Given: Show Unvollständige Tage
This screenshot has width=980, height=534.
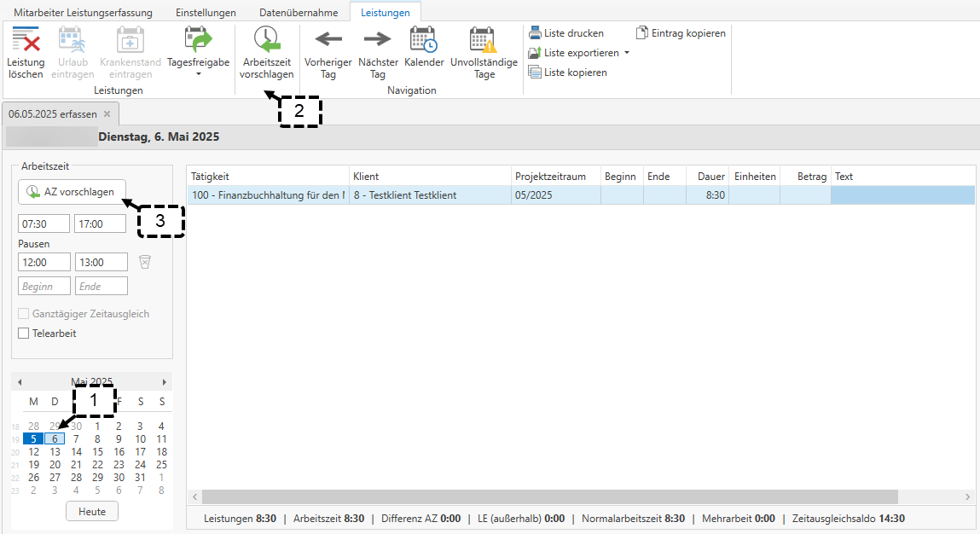Looking at the screenshot, I should (484, 53).
